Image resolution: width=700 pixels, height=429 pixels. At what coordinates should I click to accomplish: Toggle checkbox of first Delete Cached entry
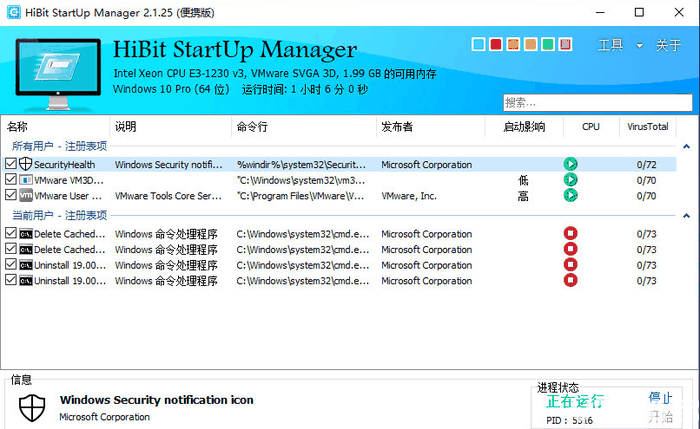[x=11, y=233]
